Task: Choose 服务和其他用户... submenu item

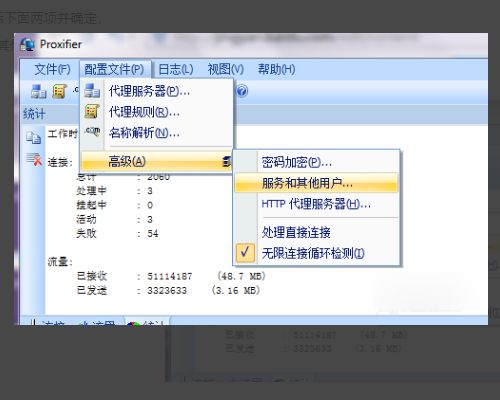Action: tap(317, 183)
